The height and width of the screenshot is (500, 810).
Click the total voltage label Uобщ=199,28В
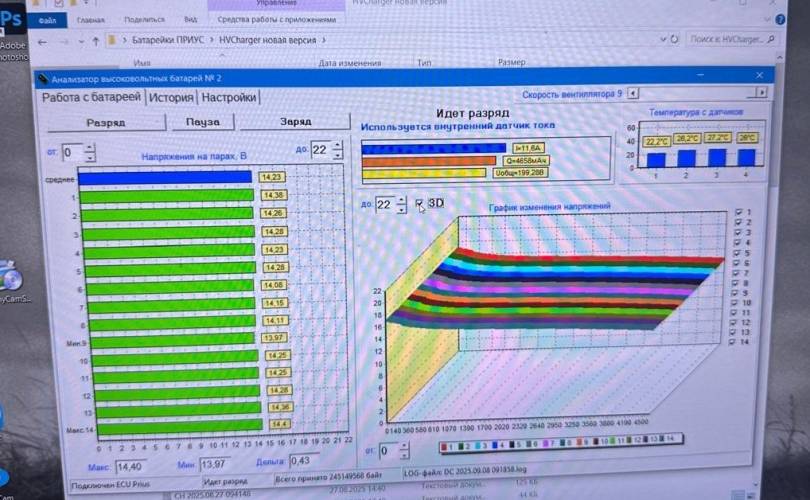[520, 173]
